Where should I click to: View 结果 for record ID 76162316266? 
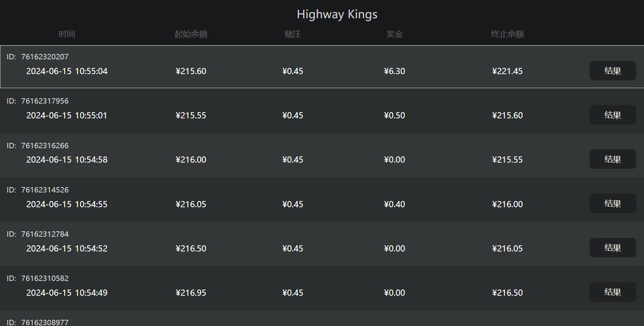[613, 159]
